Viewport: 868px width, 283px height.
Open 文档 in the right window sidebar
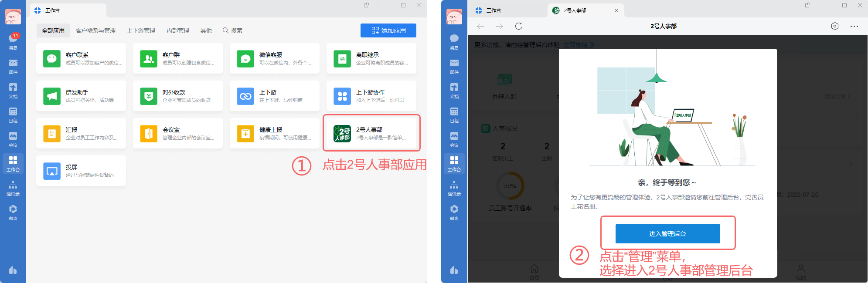coord(454,91)
